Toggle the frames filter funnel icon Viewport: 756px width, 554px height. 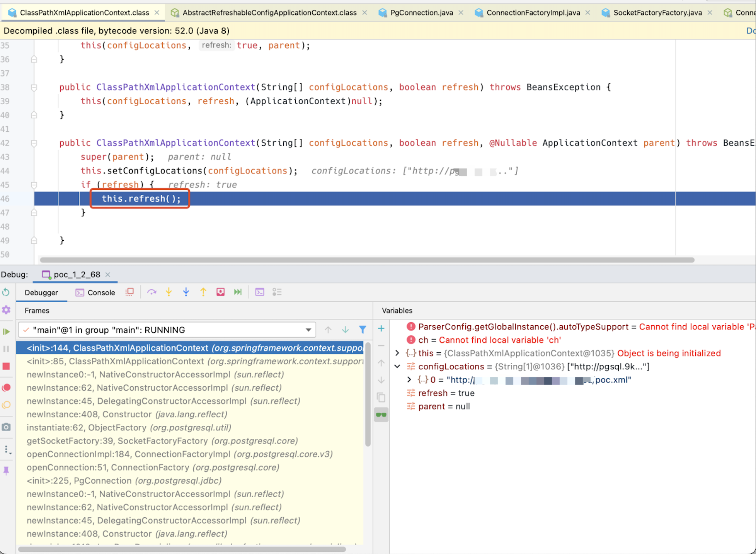[x=363, y=330]
